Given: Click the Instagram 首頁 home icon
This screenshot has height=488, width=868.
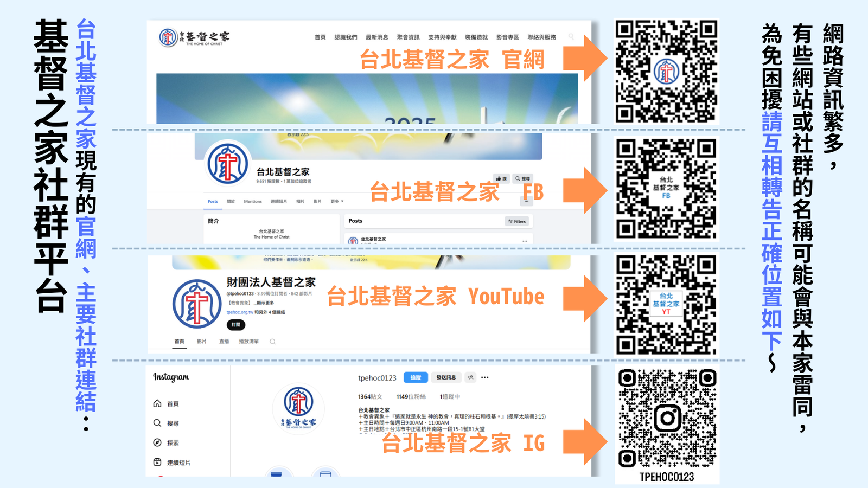Looking at the screenshot, I should click(157, 403).
